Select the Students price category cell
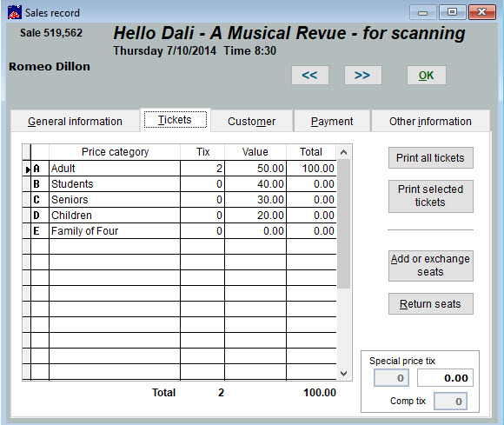Image resolution: width=504 pixels, height=425 pixels. 115,184
